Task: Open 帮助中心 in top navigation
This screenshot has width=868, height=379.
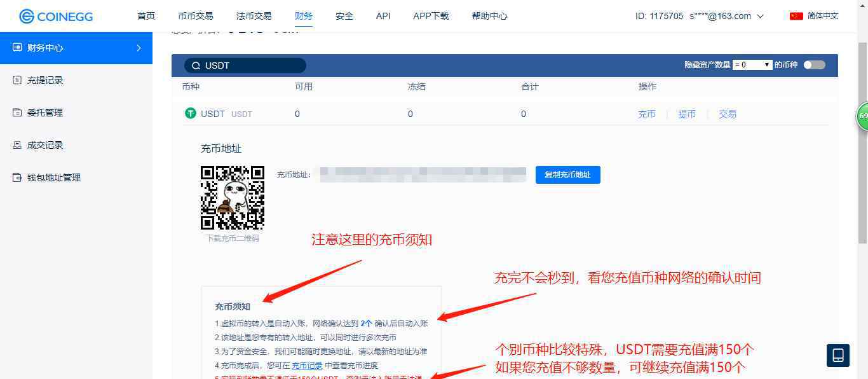Action: (490, 16)
